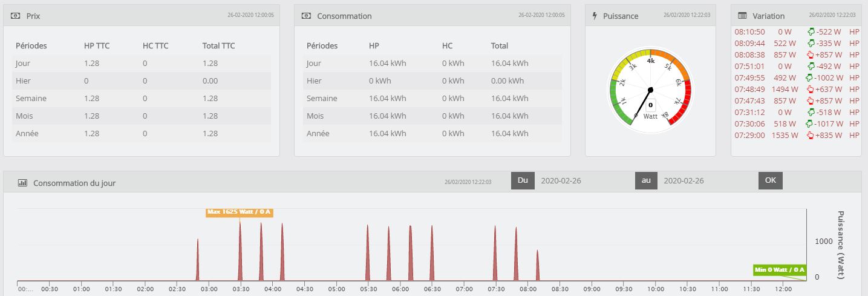Click the lightning bolt icon beside Puissance
This screenshot has height=296, width=868.
595,16
